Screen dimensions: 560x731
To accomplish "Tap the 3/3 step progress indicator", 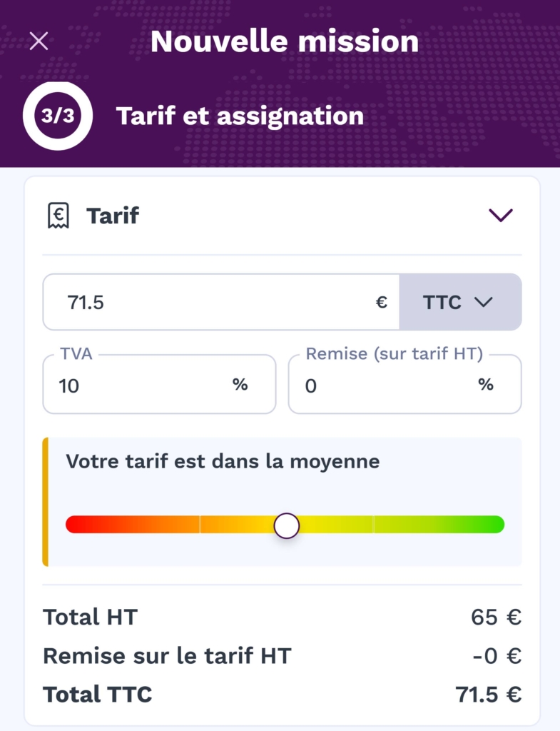I will click(58, 116).
